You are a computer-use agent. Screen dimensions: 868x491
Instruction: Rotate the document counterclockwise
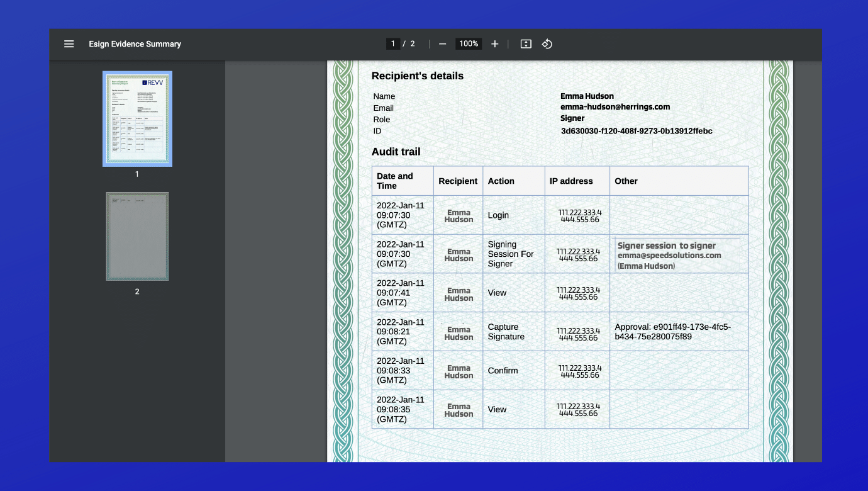(x=547, y=44)
